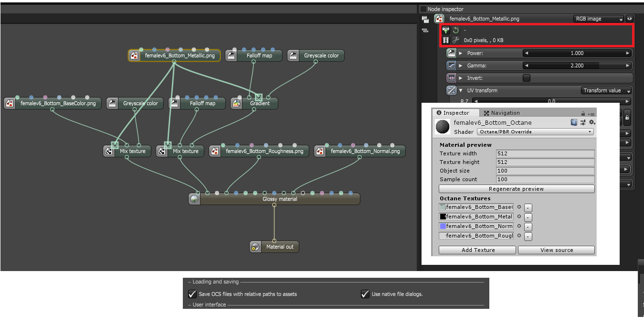Click the stacked nodes icon in Node inspector
644x327 pixels.
coord(425,19)
